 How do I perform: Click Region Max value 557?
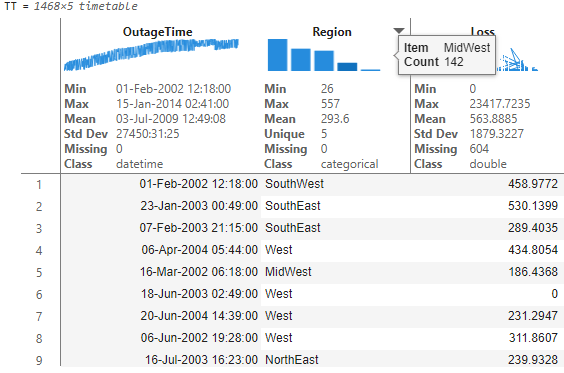[x=330, y=104]
